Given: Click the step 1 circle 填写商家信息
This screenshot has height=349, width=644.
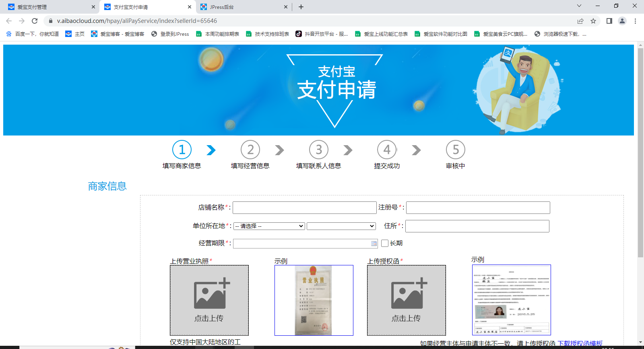Looking at the screenshot, I should point(182,150).
